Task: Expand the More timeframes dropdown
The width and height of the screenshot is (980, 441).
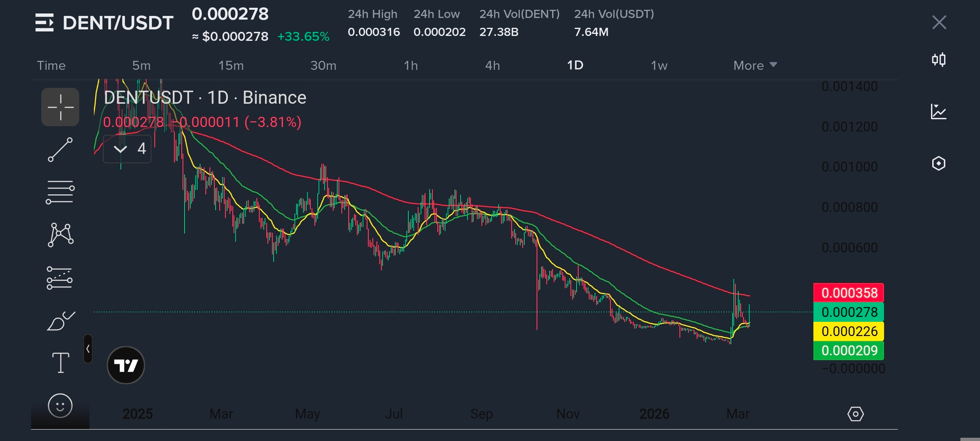Action: tap(755, 65)
